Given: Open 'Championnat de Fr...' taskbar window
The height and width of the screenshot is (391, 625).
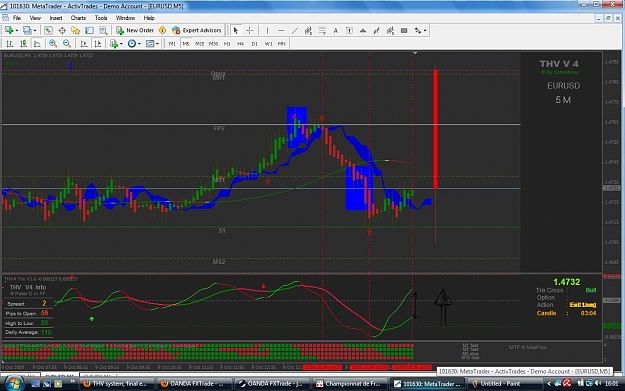Looking at the screenshot, I should [x=348, y=384].
